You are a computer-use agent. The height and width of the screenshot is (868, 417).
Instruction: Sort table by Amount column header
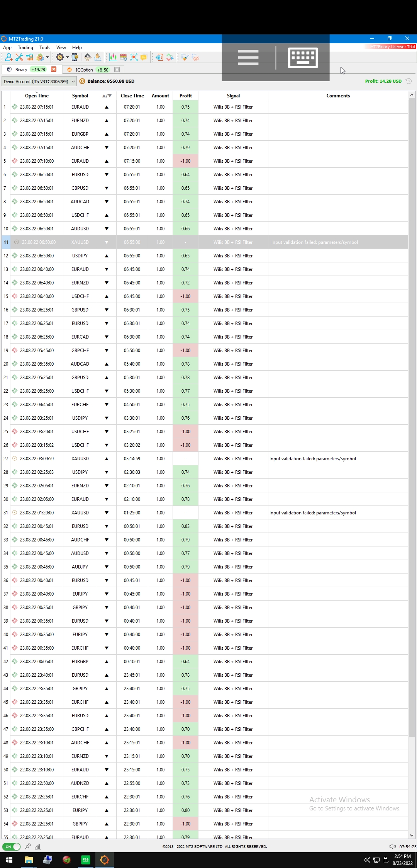[160, 96]
